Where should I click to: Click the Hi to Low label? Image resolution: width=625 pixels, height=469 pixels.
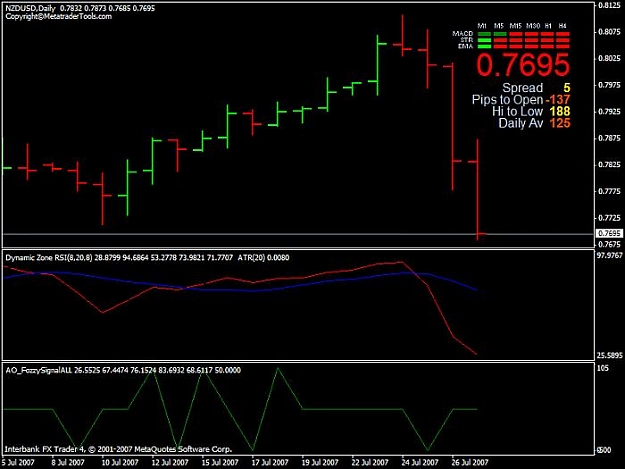(x=517, y=111)
